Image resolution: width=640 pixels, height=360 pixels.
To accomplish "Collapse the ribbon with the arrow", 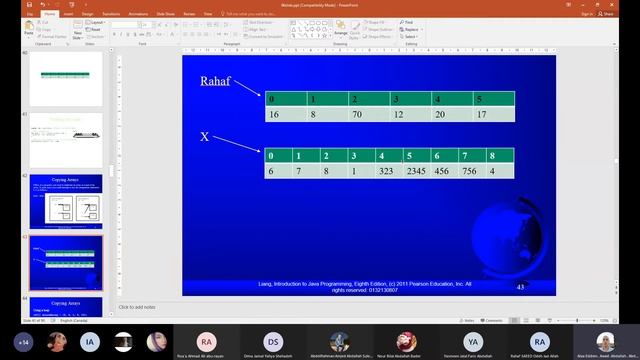I will point(614,44).
